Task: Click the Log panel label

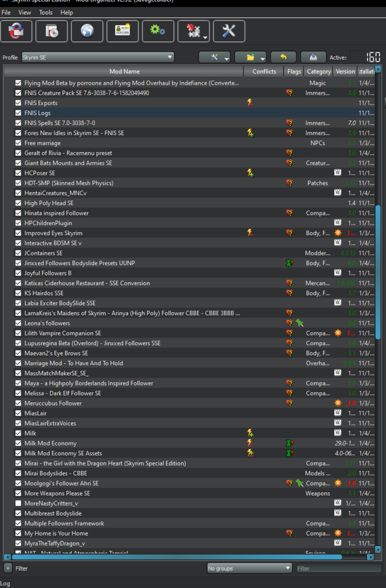Action: pyautogui.click(x=5, y=584)
